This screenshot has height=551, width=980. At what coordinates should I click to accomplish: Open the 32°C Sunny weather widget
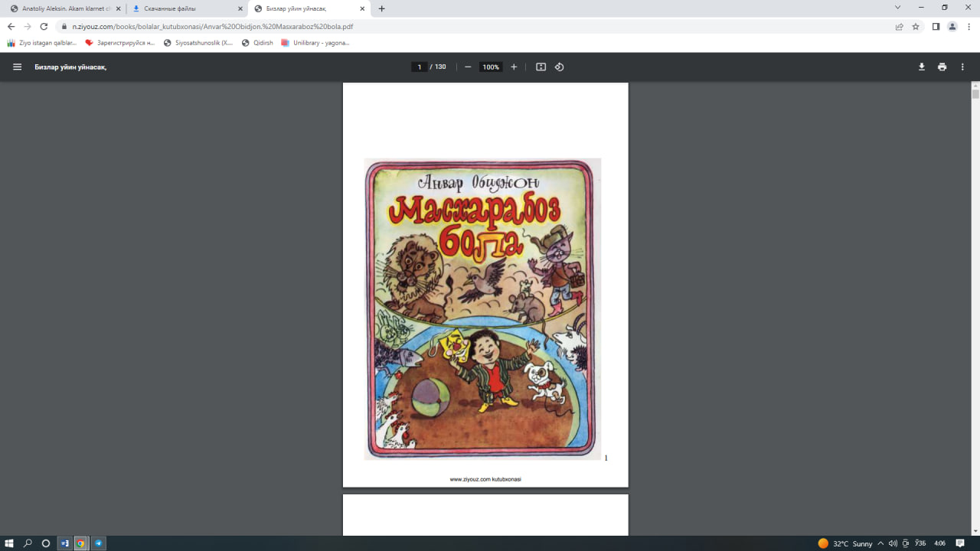(844, 543)
